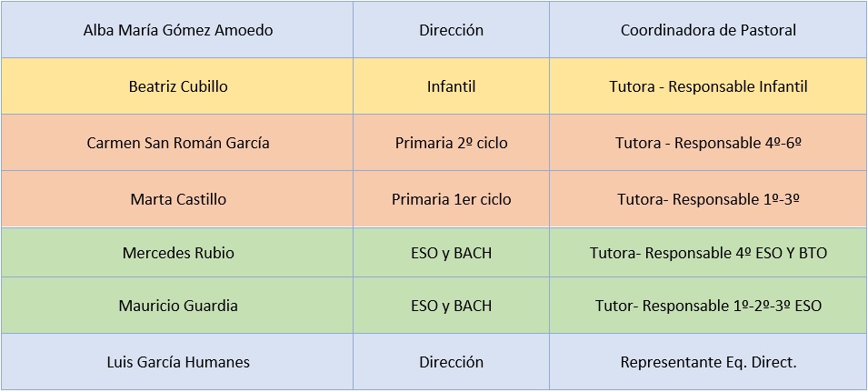Viewport: 868px width, 392px height.
Task: Select the Marta Castillo cell
Action: click(x=177, y=199)
